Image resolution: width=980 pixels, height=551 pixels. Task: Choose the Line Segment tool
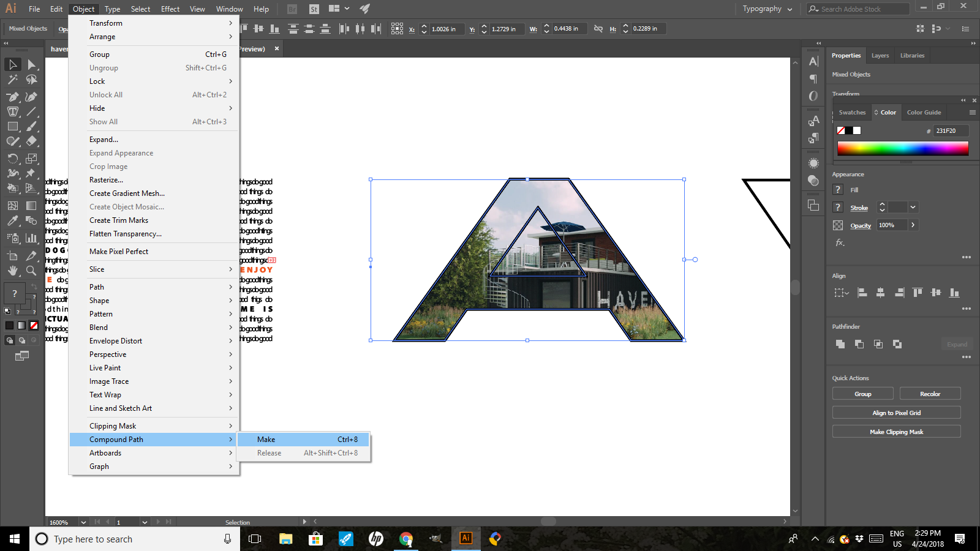tap(31, 111)
